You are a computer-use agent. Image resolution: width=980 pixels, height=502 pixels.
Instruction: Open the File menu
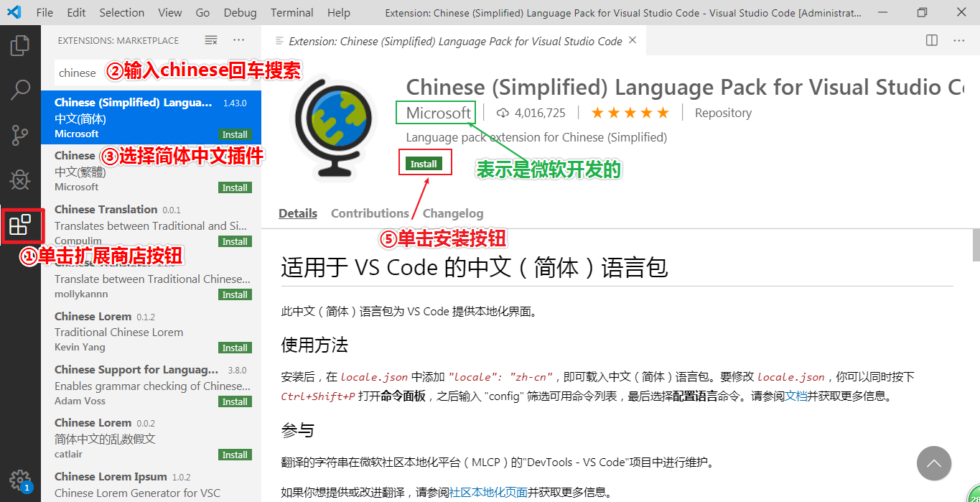point(45,12)
